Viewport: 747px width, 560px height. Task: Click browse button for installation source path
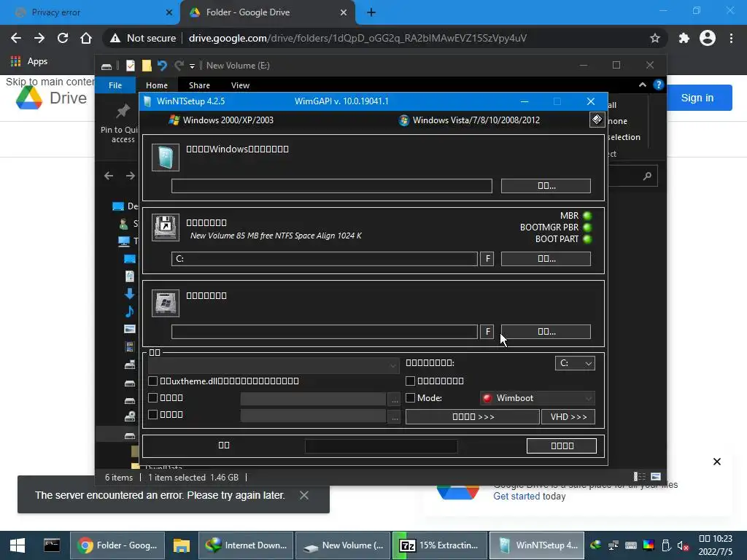(x=546, y=186)
